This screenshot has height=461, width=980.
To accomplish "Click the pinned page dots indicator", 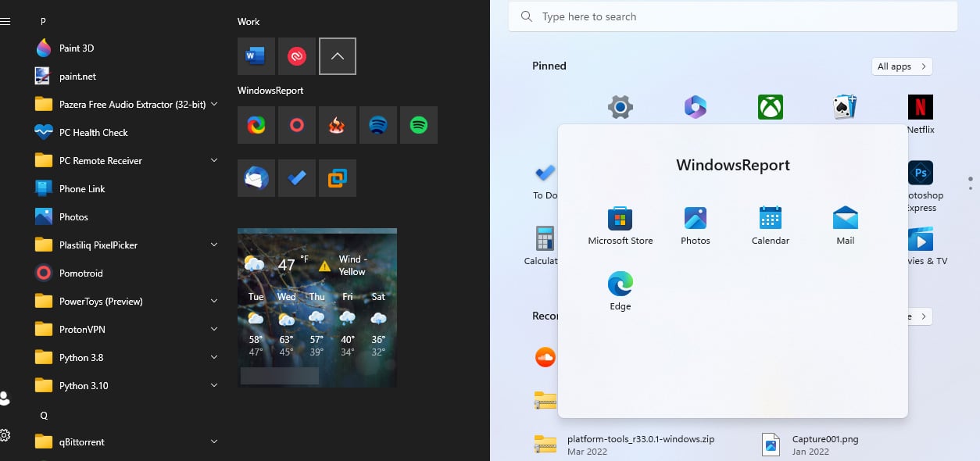I will tap(971, 184).
